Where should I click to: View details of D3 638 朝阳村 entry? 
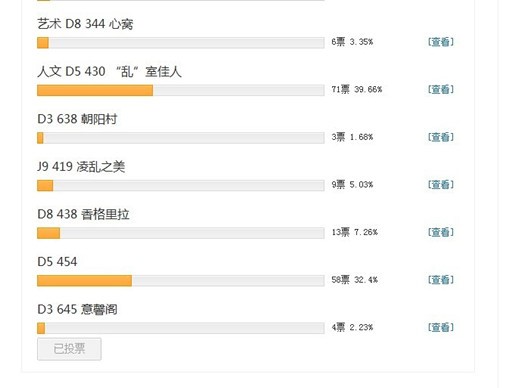tap(441, 137)
